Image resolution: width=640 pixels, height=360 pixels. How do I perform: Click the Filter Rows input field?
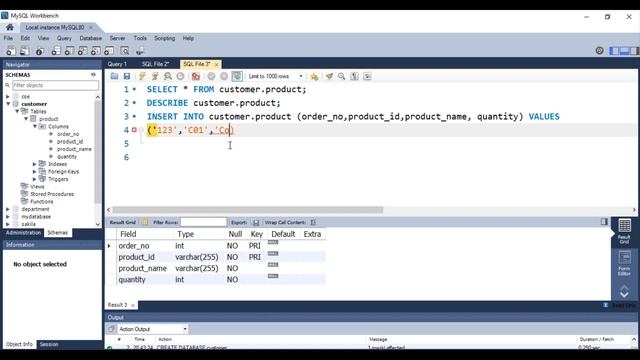click(203, 222)
